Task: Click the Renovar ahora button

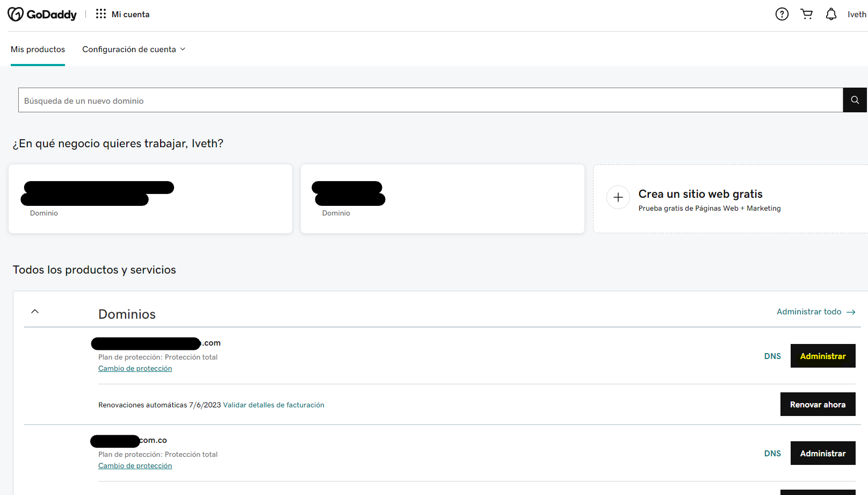Action: pos(818,404)
